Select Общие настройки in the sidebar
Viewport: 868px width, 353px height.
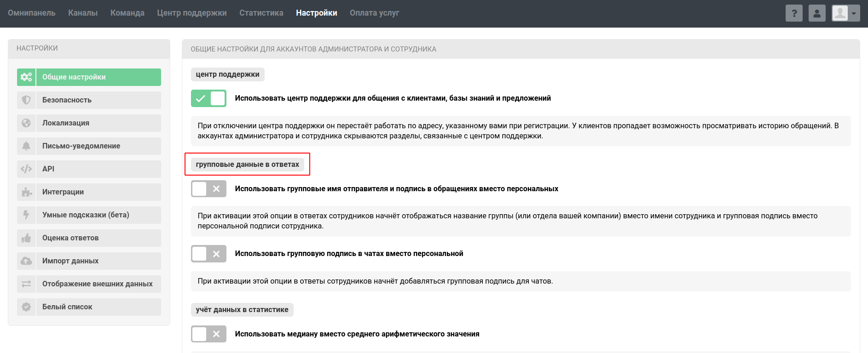(x=89, y=77)
